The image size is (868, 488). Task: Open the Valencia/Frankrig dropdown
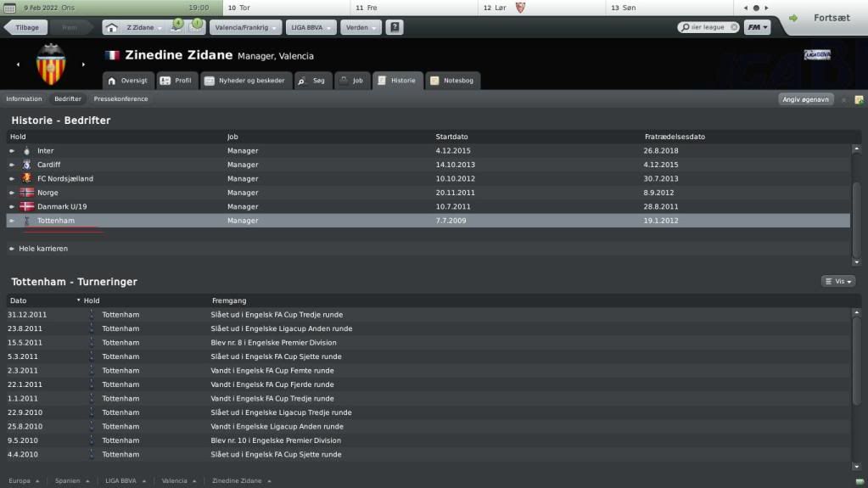246,27
